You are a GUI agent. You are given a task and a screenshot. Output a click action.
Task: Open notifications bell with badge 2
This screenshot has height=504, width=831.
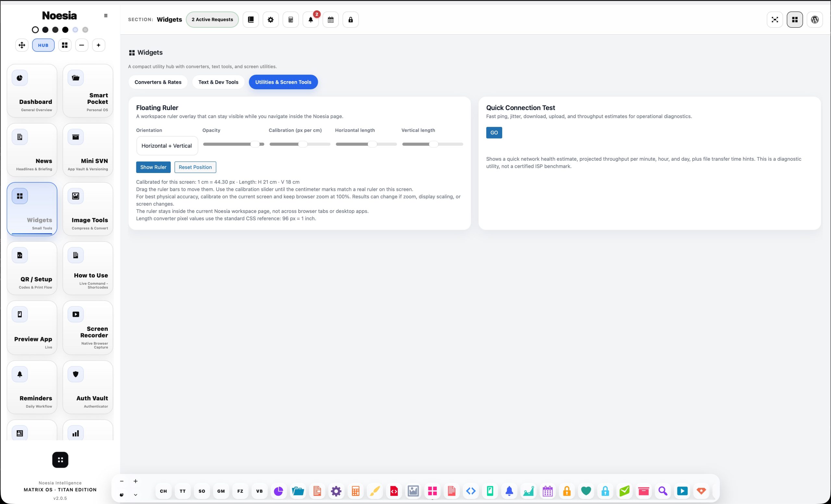tap(311, 19)
